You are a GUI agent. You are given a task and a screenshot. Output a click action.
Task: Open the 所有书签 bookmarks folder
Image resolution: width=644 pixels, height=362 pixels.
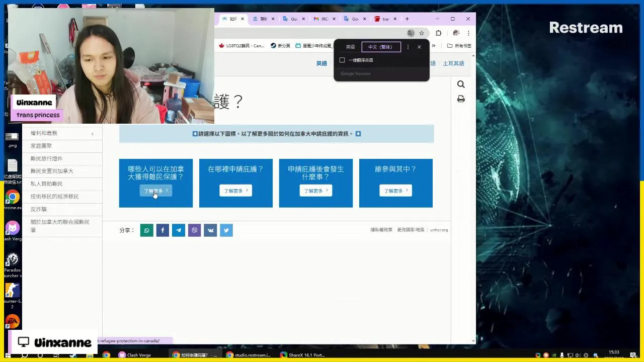(459, 46)
